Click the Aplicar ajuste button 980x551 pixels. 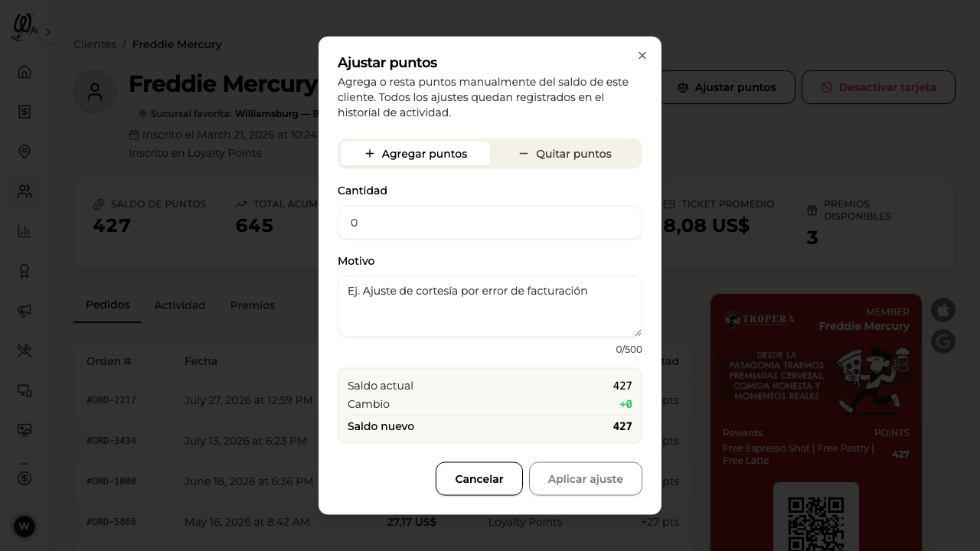pos(586,479)
